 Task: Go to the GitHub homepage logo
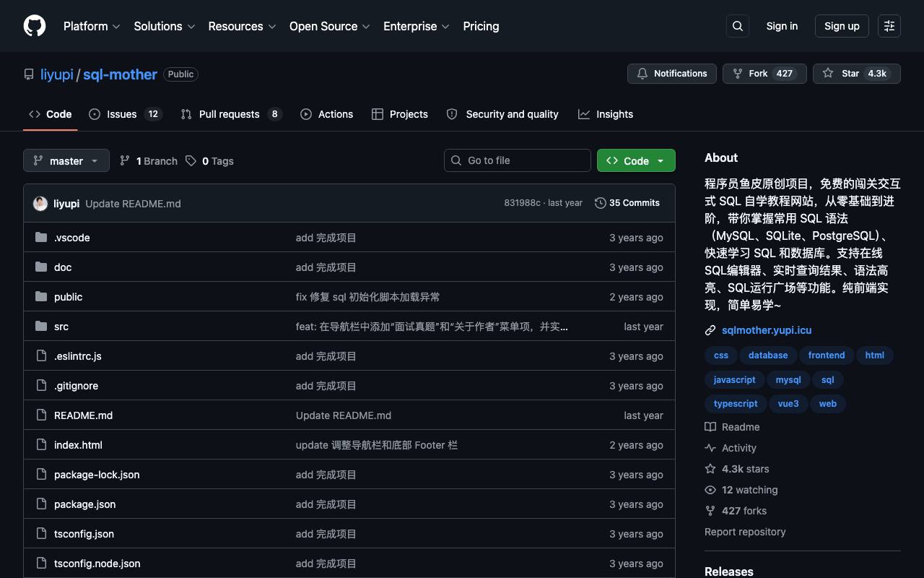(35, 26)
